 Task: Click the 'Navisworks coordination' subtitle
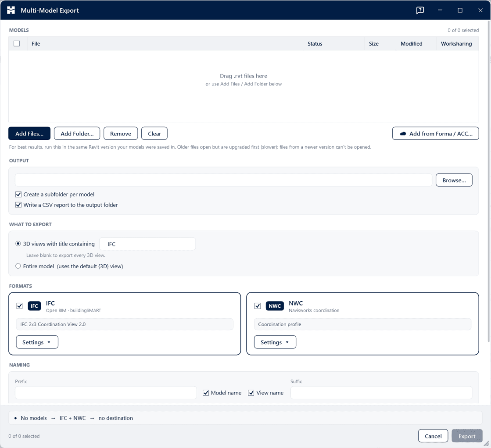tap(314, 310)
